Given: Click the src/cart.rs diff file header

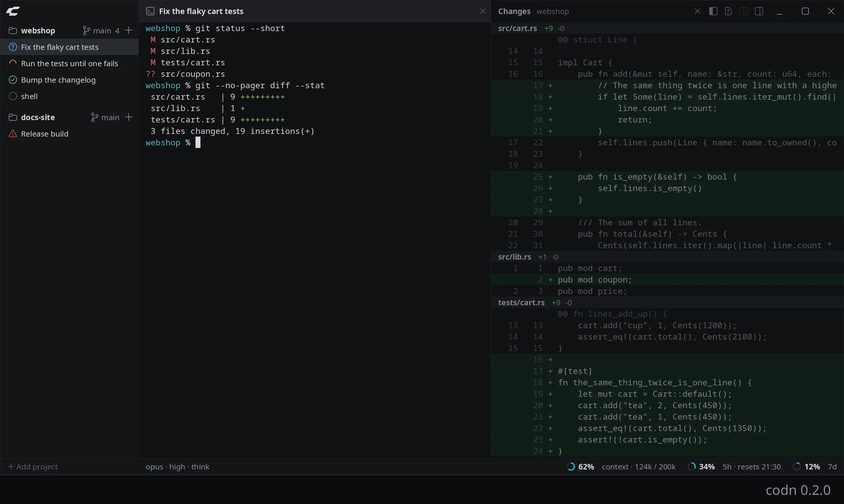Looking at the screenshot, I should (x=667, y=28).
